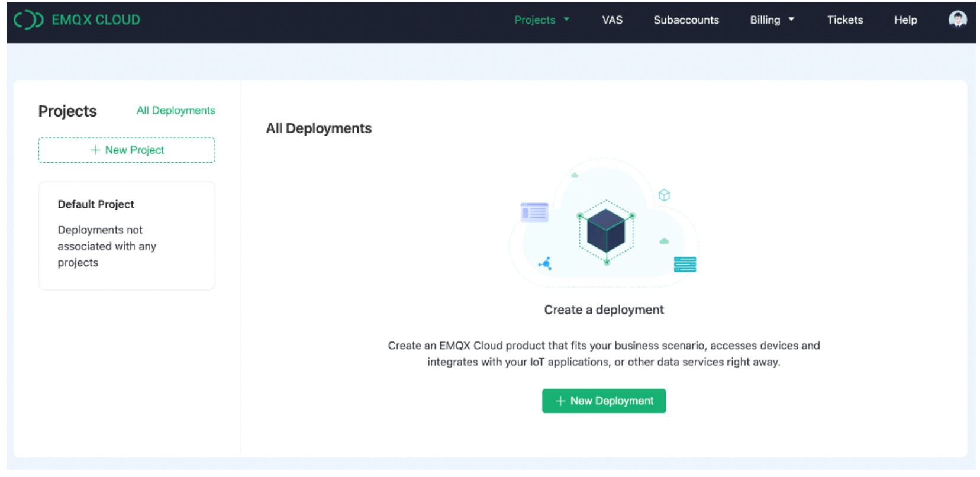Screen dimensions: 980x477
Task: Click the EMQX CLOUD brand text
Action: [x=96, y=20]
